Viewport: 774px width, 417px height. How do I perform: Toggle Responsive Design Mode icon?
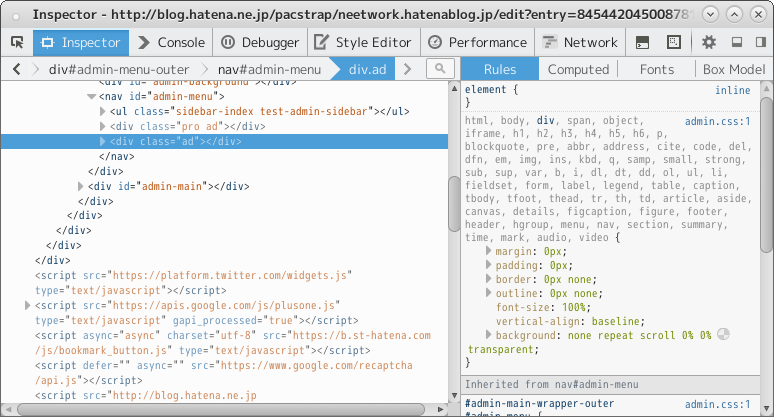[674, 42]
